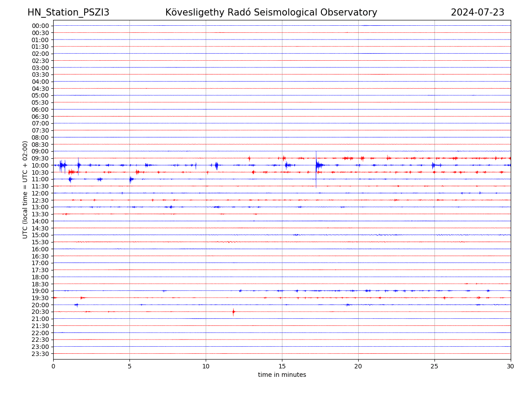Screen dimensions: 532x399
Task: Click the red spike on the 20:30 trace
Action: pyautogui.click(x=233, y=312)
